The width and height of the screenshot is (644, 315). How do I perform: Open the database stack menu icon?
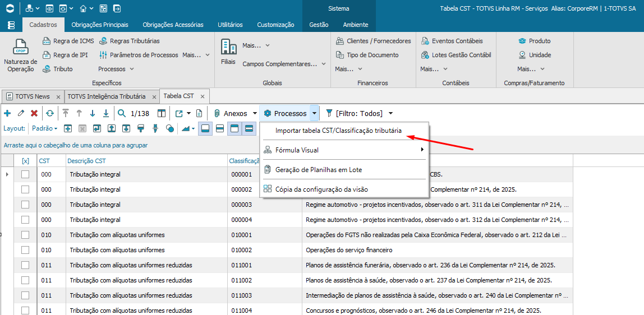click(x=11, y=25)
